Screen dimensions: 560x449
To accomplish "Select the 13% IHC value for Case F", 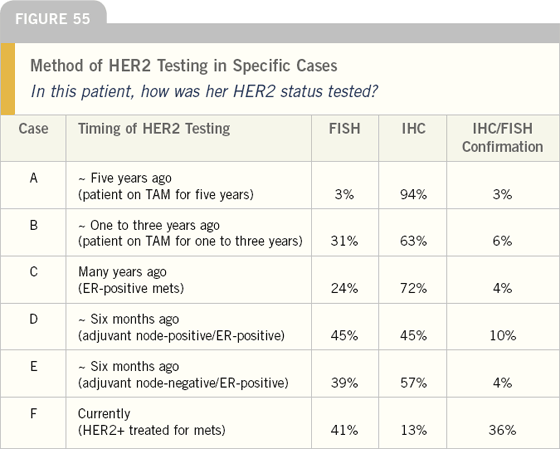I will [413, 430].
